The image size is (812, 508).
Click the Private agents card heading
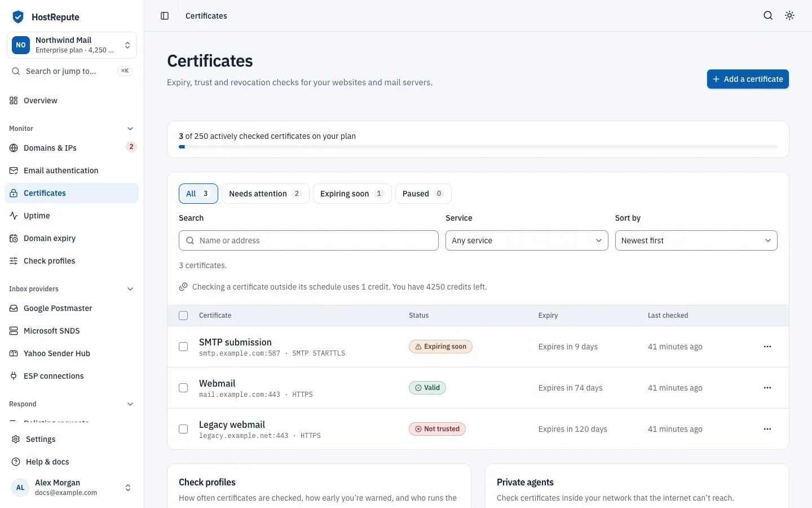(x=525, y=482)
